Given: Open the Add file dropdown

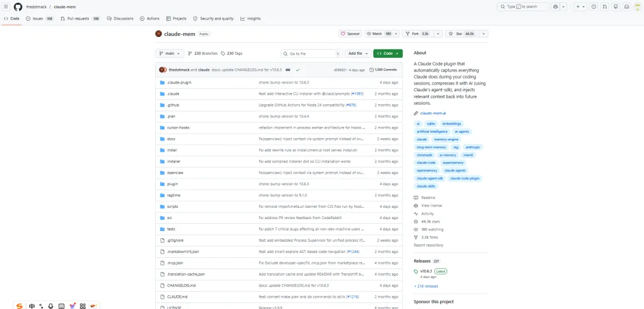Looking at the screenshot, I should tap(357, 53).
